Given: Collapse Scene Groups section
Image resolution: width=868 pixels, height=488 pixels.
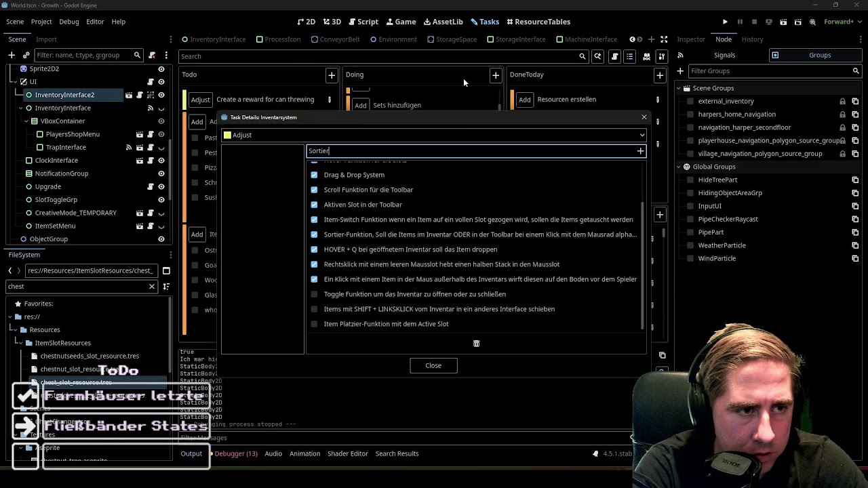Looking at the screenshot, I should click(x=678, y=88).
